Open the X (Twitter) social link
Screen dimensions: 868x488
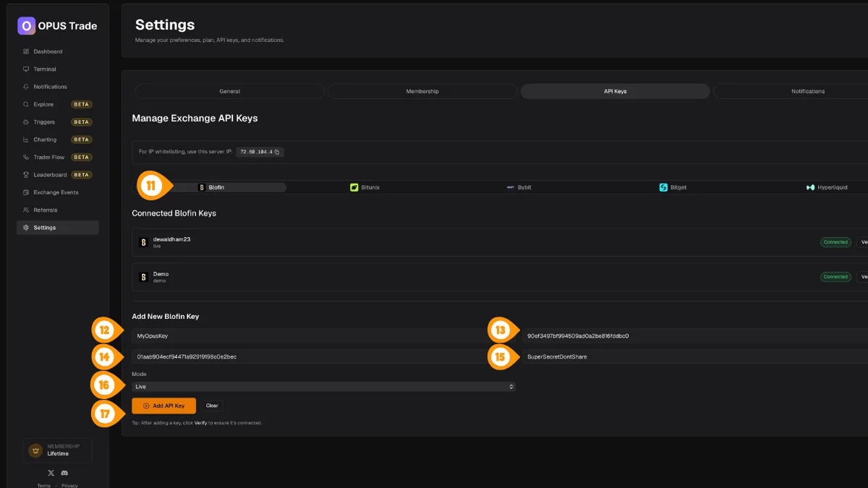pos(51,472)
